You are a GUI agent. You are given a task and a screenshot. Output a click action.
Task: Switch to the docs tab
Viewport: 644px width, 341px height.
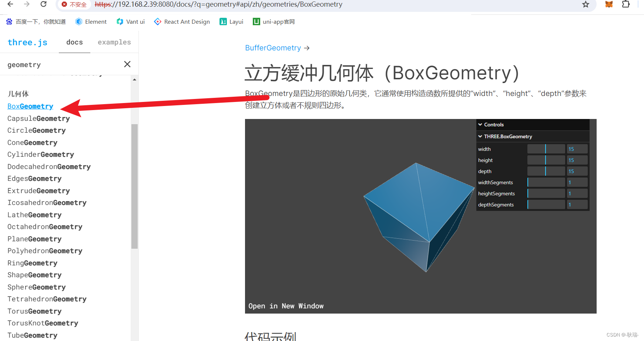[x=74, y=42]
